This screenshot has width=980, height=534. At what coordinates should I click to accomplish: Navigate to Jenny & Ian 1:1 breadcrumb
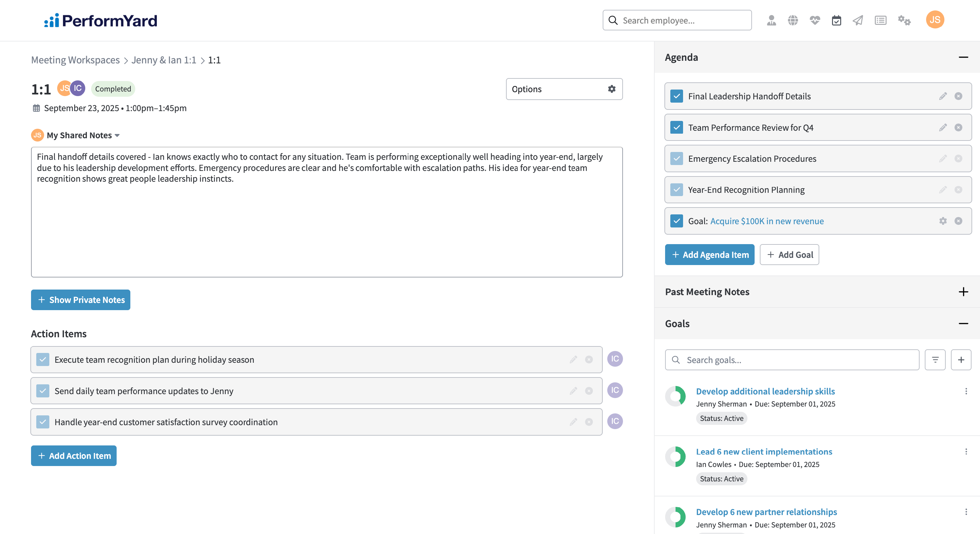[x=164, y=60]
